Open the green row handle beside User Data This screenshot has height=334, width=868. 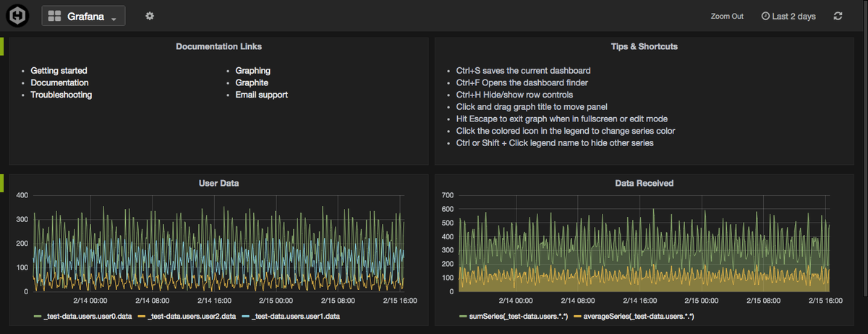(2, 183)
